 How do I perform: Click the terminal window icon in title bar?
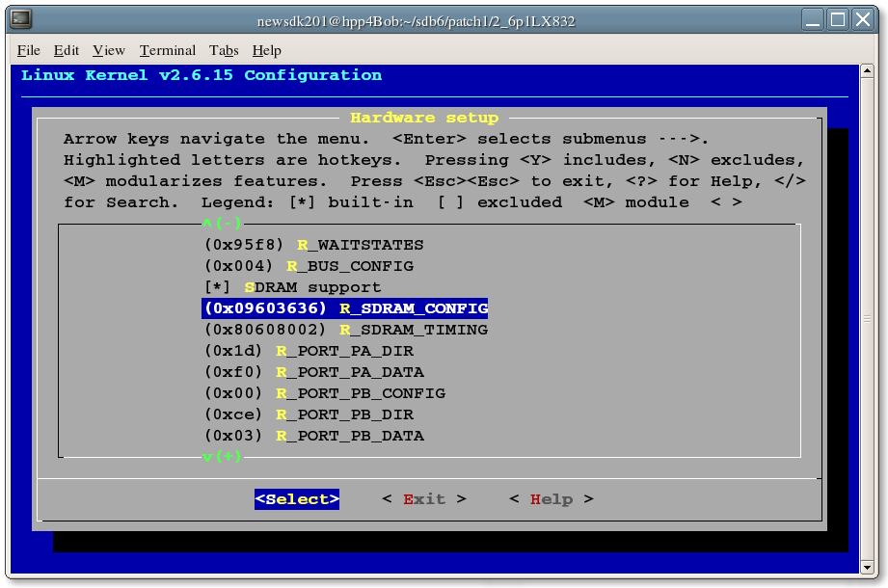(x=21, y=19)
